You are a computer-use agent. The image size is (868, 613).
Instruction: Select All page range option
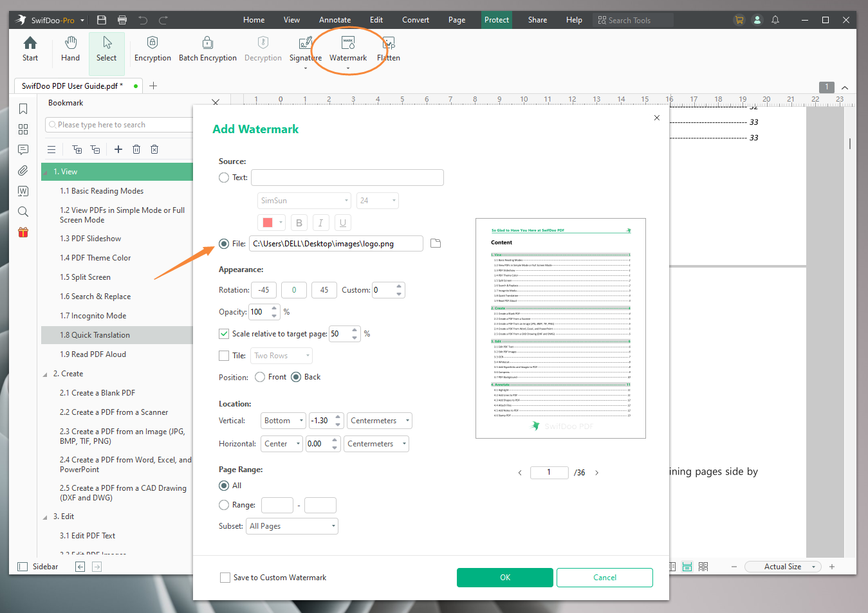[x=224, y=486]
